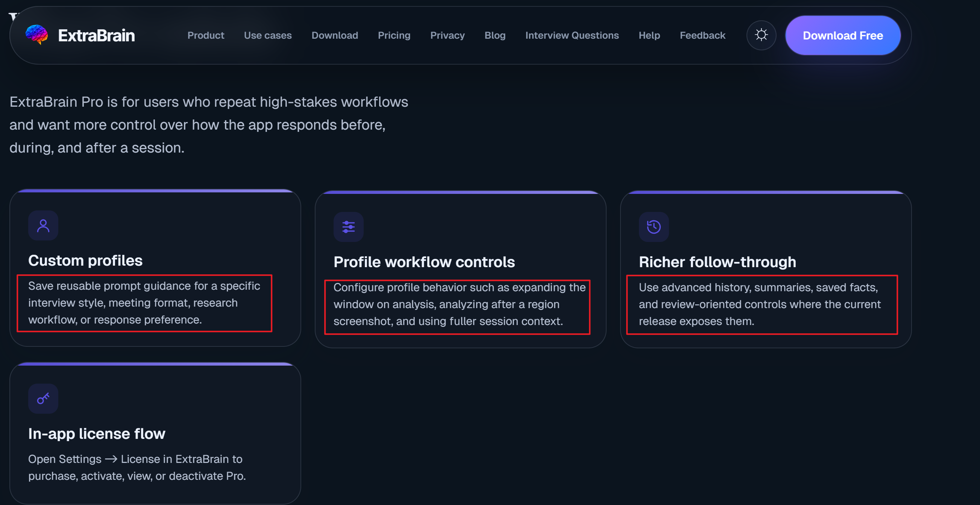Toggle the light/dark theme sun button
Image resolution: width=980 pixels, height=505 pixels.
point(761,35)
